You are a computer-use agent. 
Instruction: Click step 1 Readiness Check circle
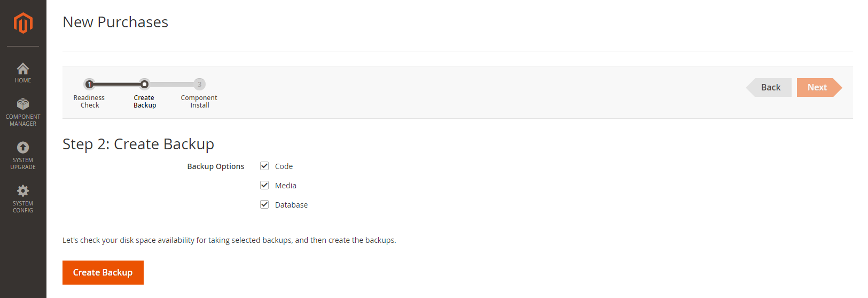pyautogui.click(x=89, y=84)
